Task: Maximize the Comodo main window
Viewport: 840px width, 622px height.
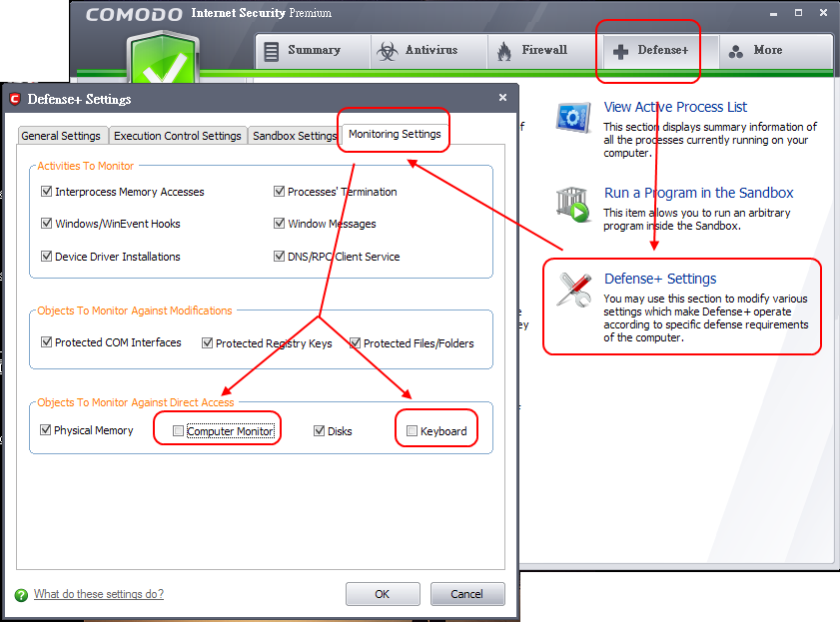Action: [x=798, y=13]
